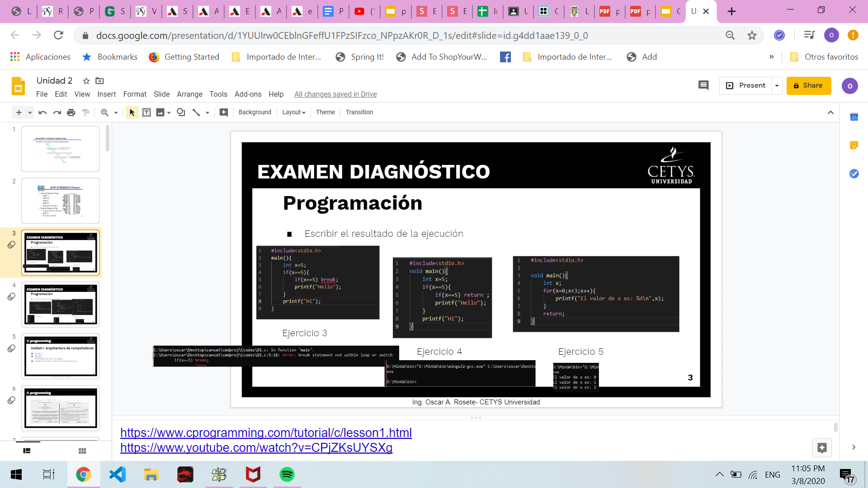Star the Unidad 2 presentation
This screenshot has height=488, width=868.
(x=86, y=81)
